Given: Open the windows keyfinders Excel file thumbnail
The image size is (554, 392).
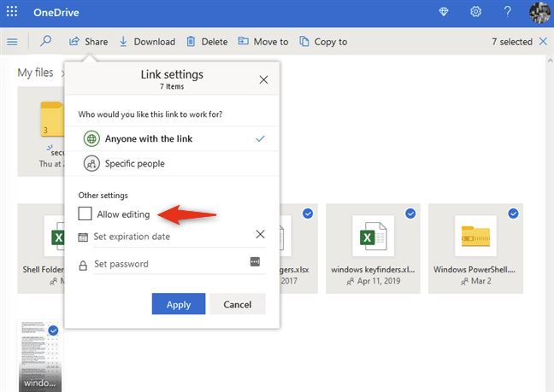Looking at the screenshot, I should (373, 236).
